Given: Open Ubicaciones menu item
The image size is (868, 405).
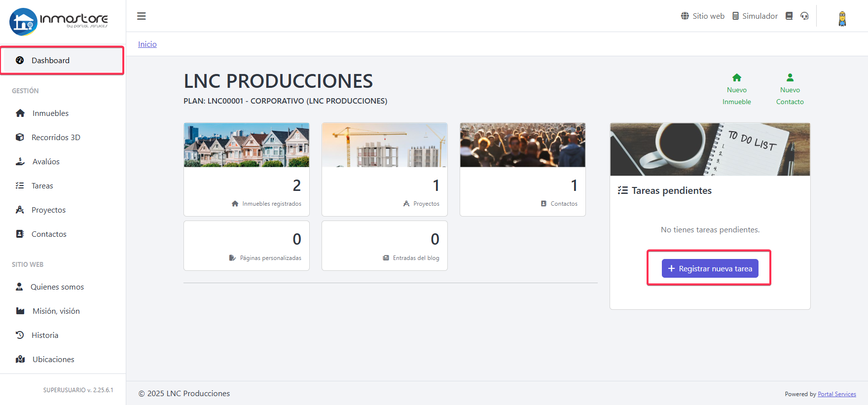Looking at the screenshot, I should (x=53, y=359).
